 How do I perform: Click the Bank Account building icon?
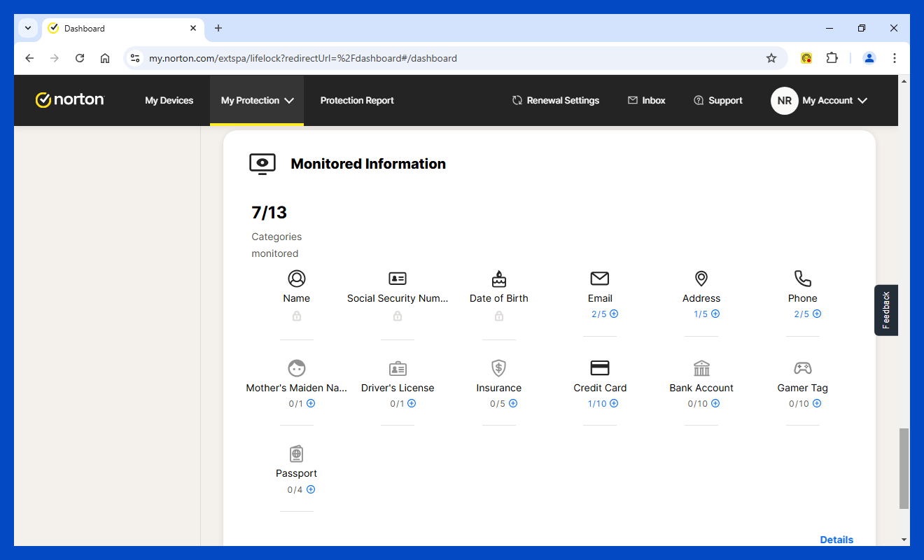point(701,368)
